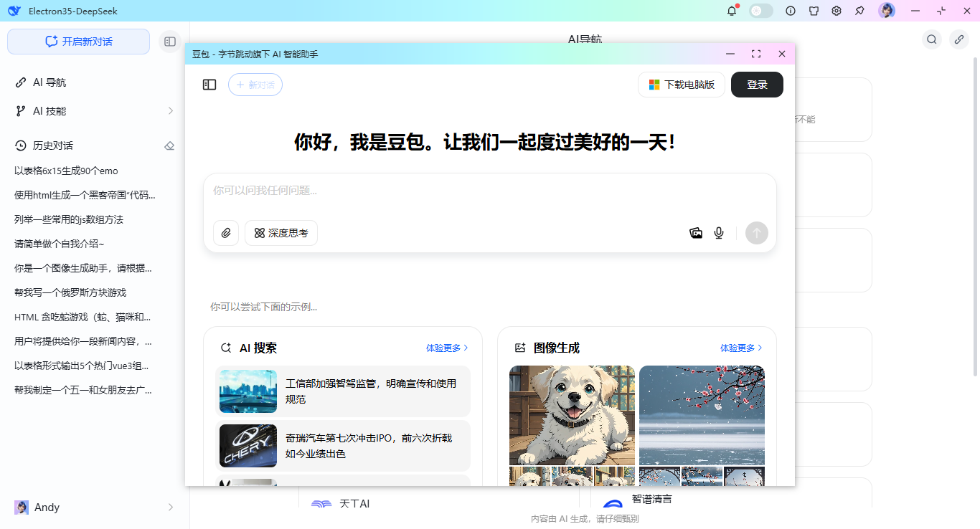Image resolution: width=980 pixels, height=529 pixels.
Task: Click 下载电脑版 download button
Action: pyautogui.click(x=682, y=85)
